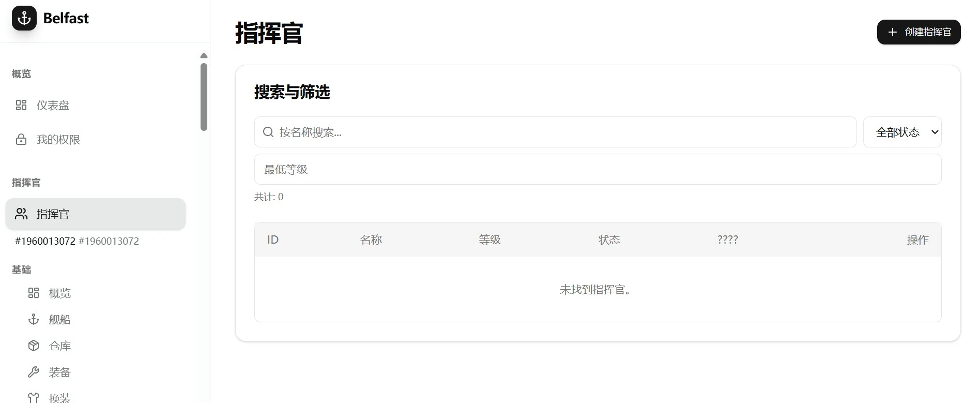Click the 名称 column header

(371, 240)
